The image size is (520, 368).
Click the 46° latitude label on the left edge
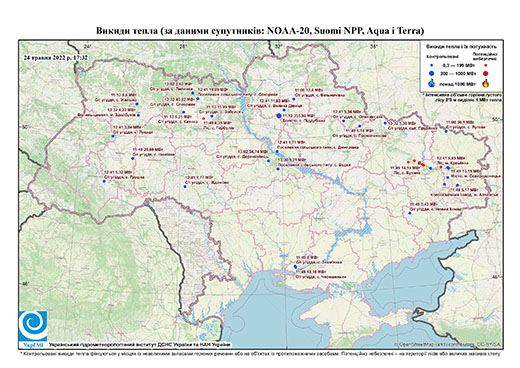(25, 283)
